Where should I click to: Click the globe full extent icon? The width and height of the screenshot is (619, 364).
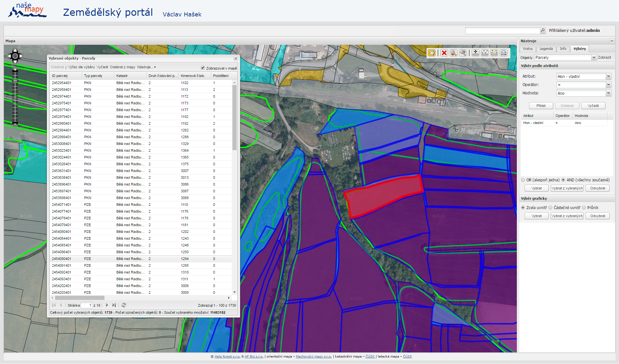pos(15,56)
